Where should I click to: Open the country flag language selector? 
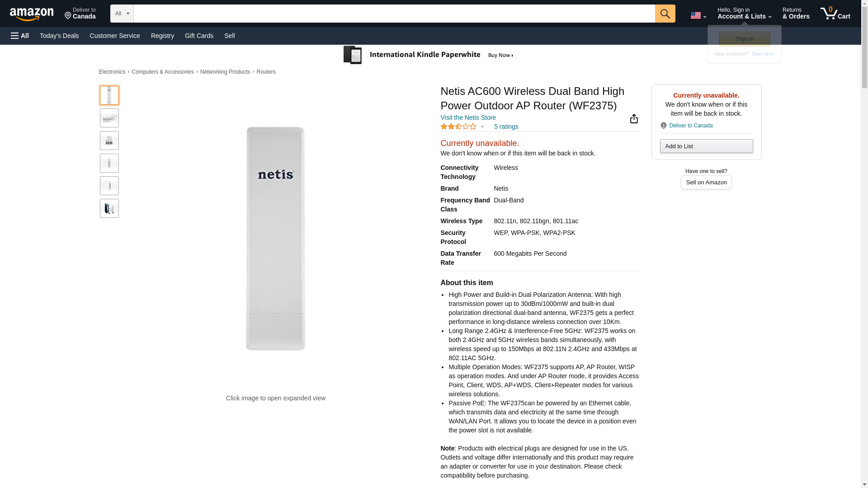tap(698, 15)
